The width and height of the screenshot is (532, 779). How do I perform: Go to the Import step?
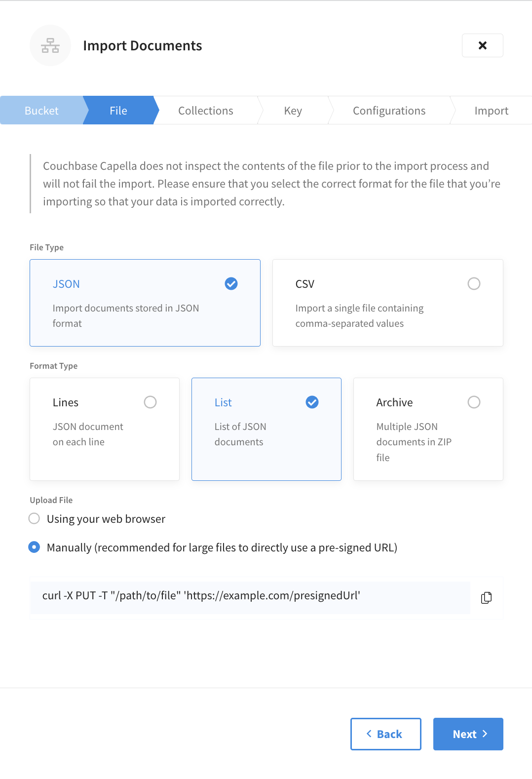pyautogui.click(x=492, y=110)
